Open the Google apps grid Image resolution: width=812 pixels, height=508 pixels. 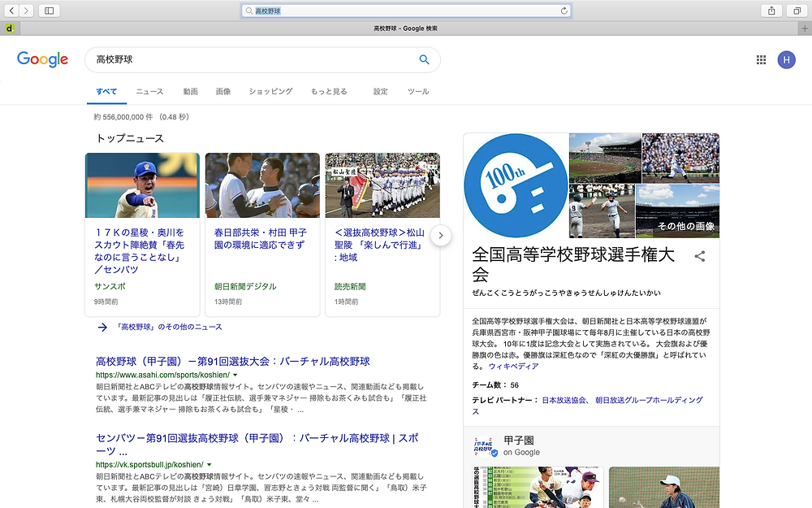pyautogui.click(x=762, y=59)
